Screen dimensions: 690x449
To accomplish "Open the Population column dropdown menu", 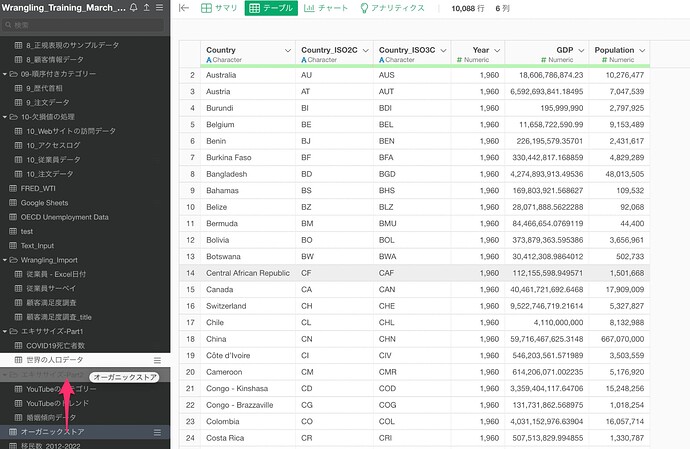I will [x=642, y=51].
